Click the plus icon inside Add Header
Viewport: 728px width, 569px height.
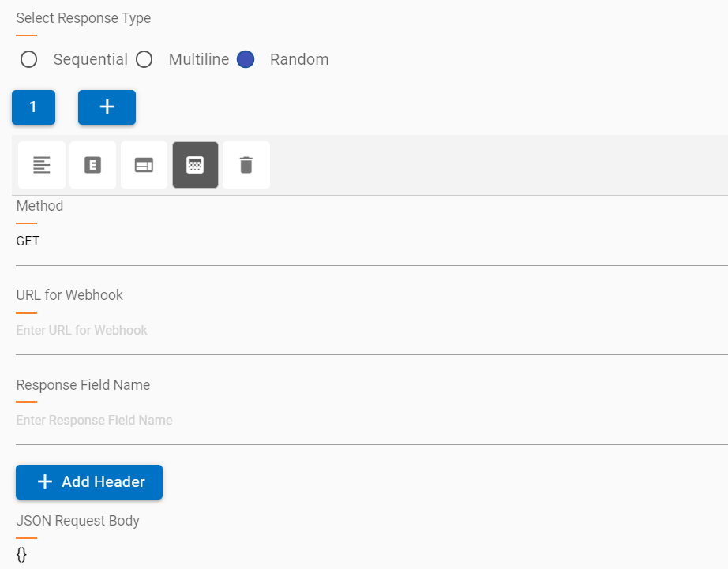tap(45, 482)
